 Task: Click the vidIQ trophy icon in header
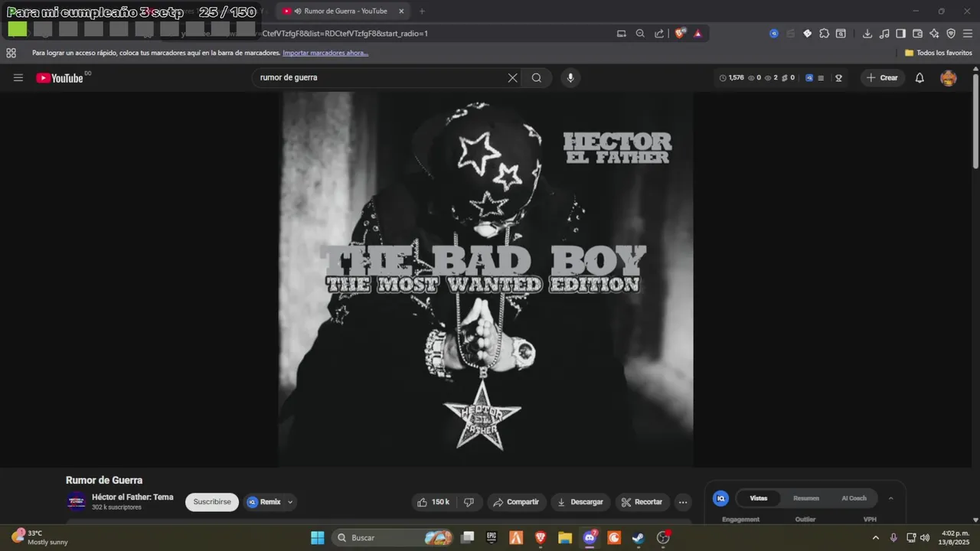click(x=838, y=77)
